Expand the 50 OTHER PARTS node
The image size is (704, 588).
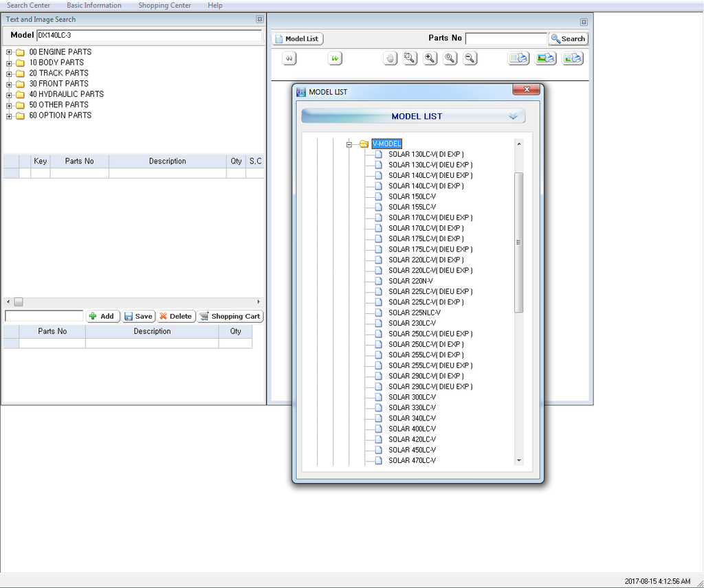9,105
